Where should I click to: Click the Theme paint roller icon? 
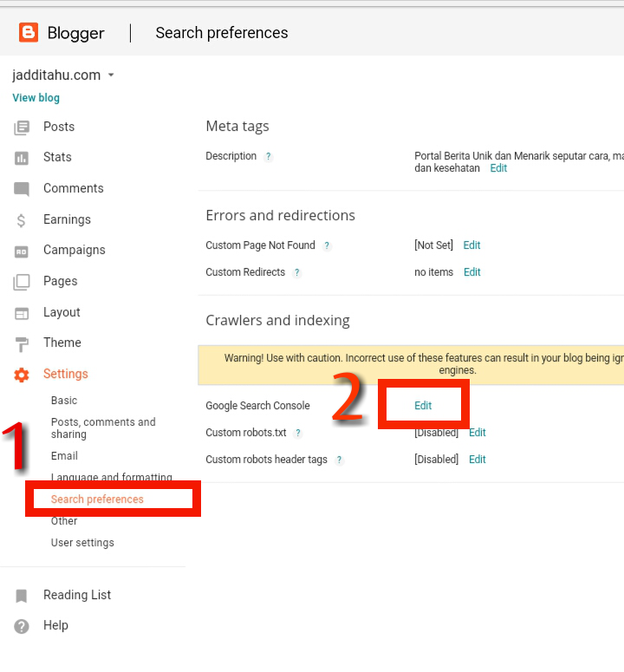coord(22,344)
